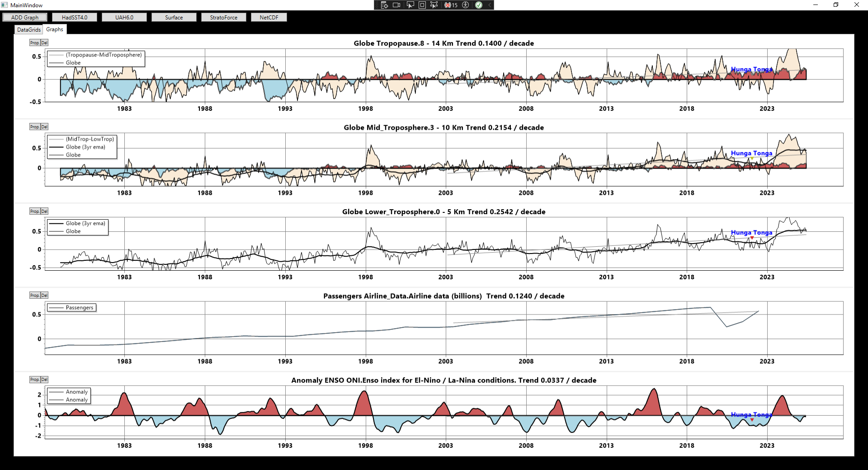Screen dimensions: 868x470
Task: Open Live Visual Tree from debug toolbar
Action: 384,5
